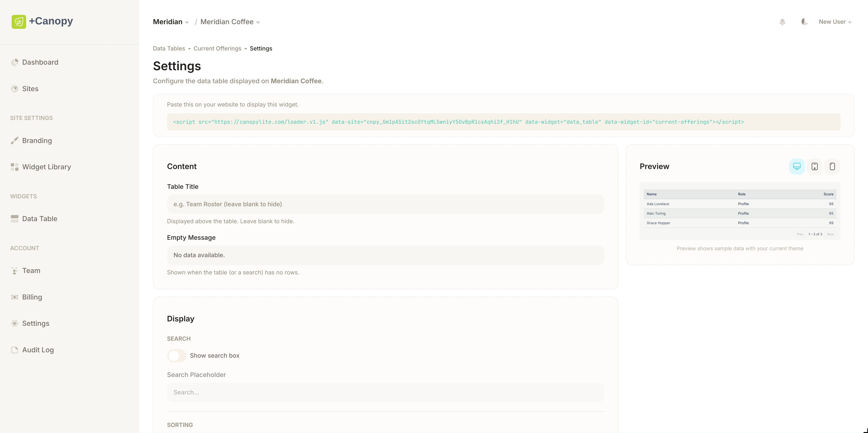Screen dimensions: 868x433
Task: Click the score value 98
Action: pos(831,204)
